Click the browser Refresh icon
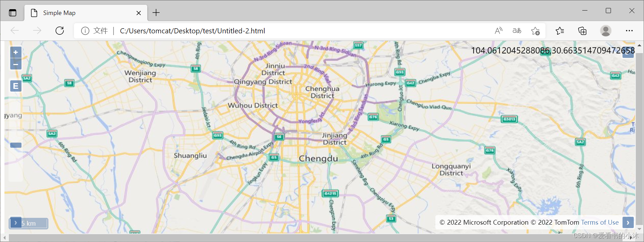 (x=60, y=31)
